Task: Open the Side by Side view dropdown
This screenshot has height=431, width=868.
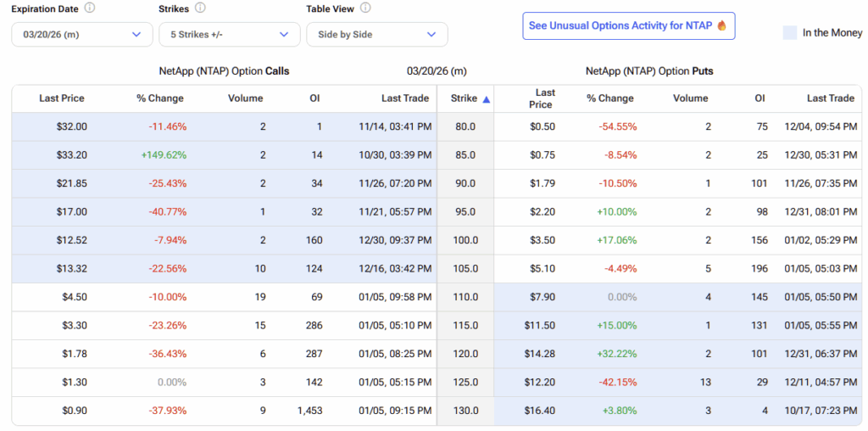Action: tap(376, 35)
